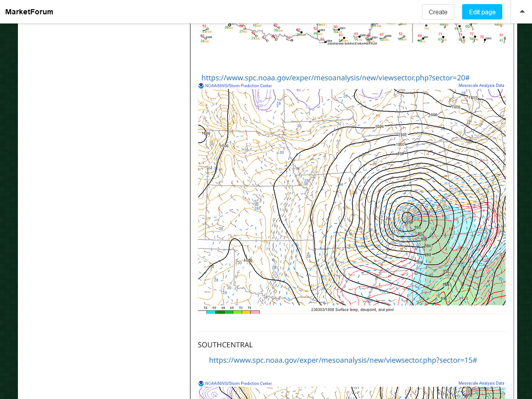Collapse the header with the caret arrow

pos(522,12)
